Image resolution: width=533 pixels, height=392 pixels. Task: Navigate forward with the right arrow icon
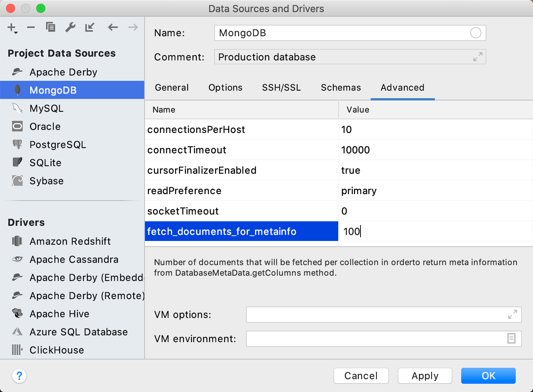point(132,27)
